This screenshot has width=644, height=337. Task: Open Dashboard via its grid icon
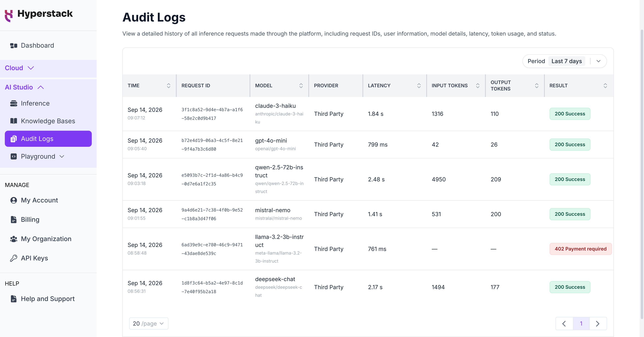(x=14, y=45)
